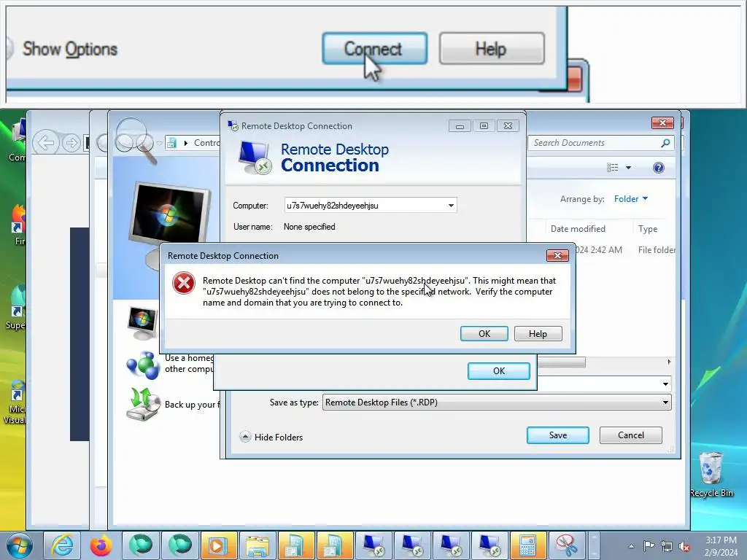This screenshot has width=747, height=560.
Task: Open the Snipping Tool scissors taskbar icon
Action: [x=566, y=545]
